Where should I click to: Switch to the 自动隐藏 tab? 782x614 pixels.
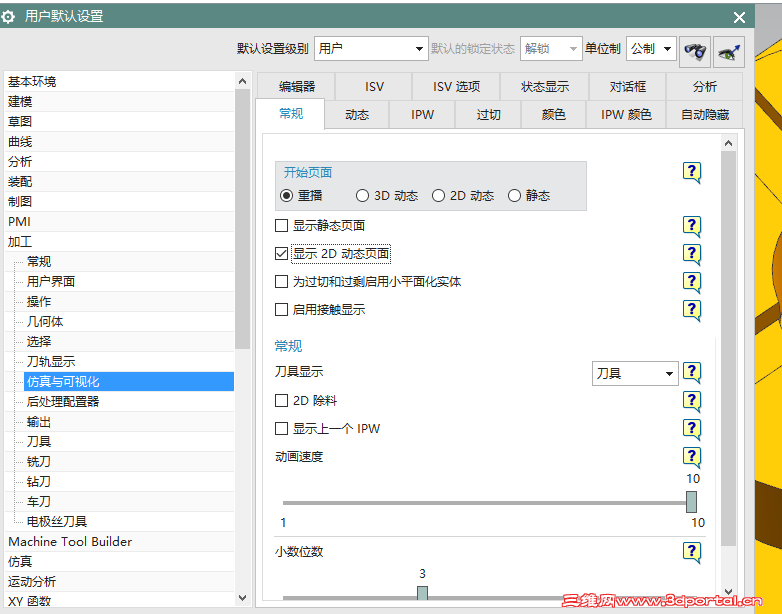705,115
